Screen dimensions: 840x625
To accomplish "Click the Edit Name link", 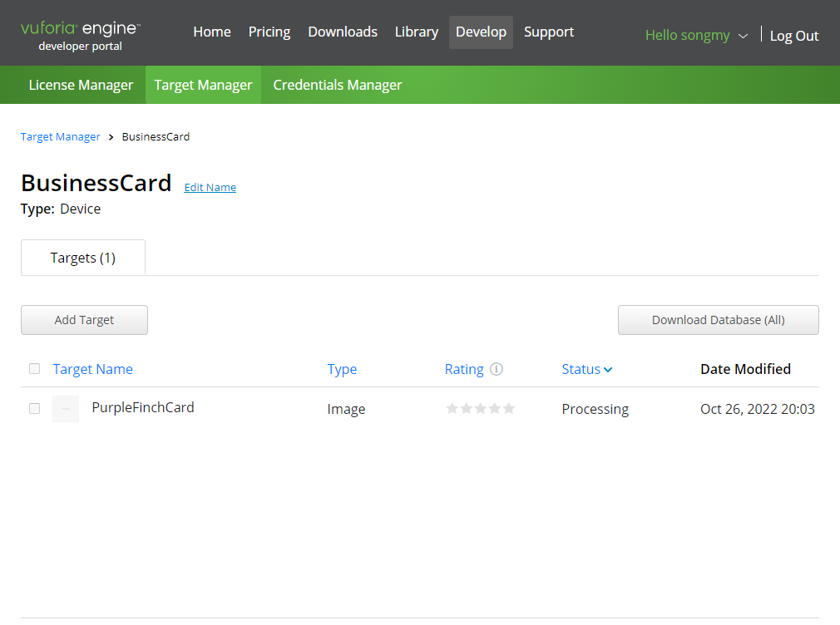I will (x=210, y=188).
